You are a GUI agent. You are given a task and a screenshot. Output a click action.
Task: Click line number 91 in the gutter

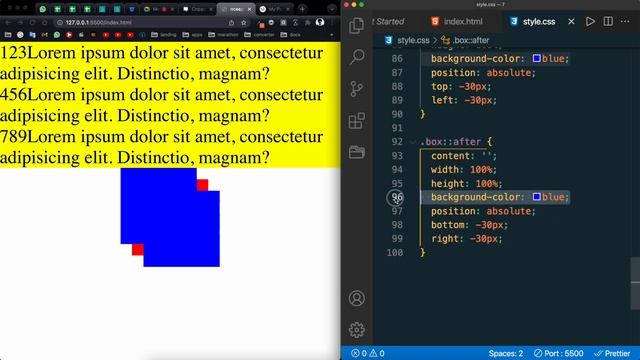click(397, 128)
